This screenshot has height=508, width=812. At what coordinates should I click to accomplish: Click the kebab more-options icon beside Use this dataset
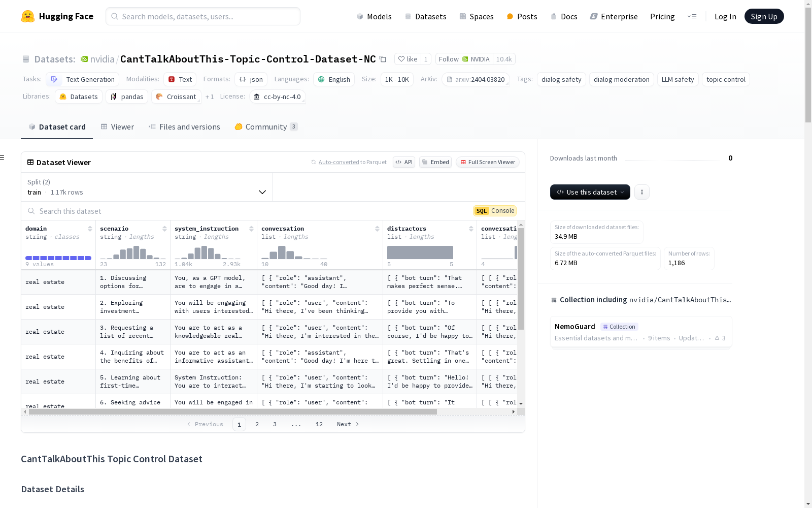pyautogui.click(x=642, y=192)
